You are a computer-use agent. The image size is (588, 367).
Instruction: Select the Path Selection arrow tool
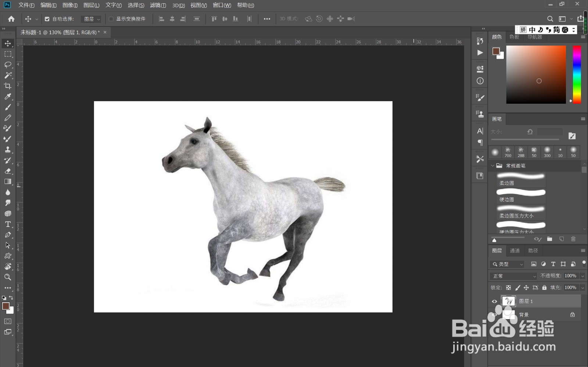(8, 245)
